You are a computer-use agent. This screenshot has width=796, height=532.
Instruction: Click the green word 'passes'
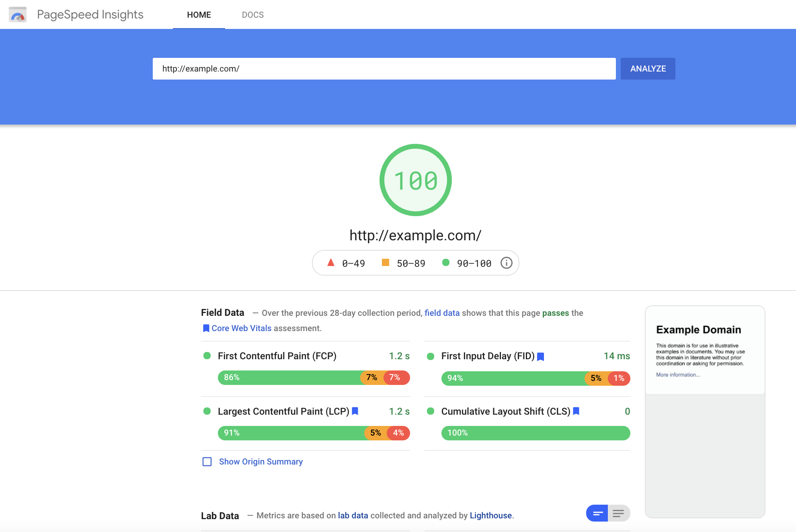pos(556,313)
